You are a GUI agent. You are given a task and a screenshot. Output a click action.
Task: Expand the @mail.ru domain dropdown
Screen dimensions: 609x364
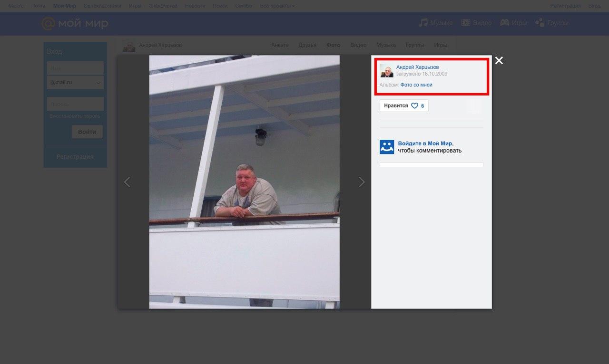[x=75, y=82]
